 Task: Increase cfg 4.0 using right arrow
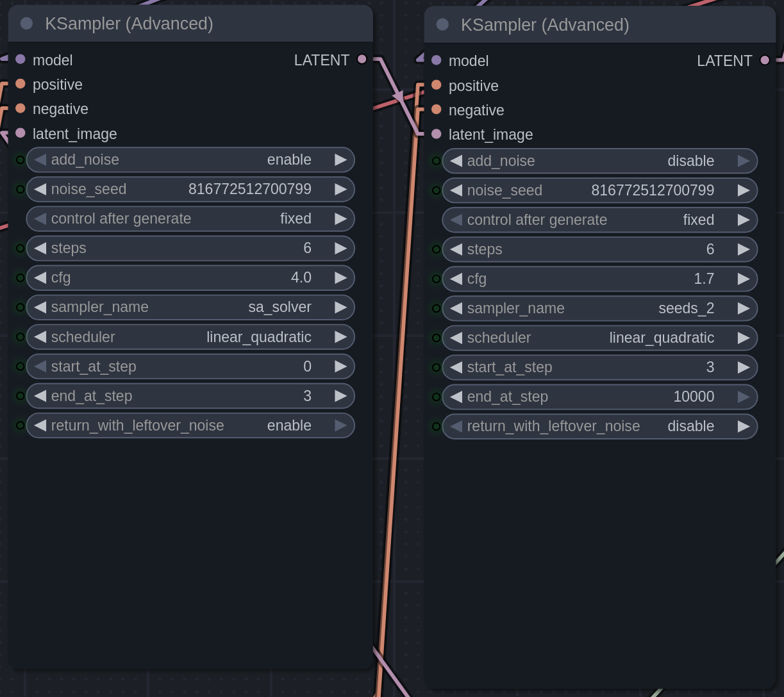click(341, 278)
